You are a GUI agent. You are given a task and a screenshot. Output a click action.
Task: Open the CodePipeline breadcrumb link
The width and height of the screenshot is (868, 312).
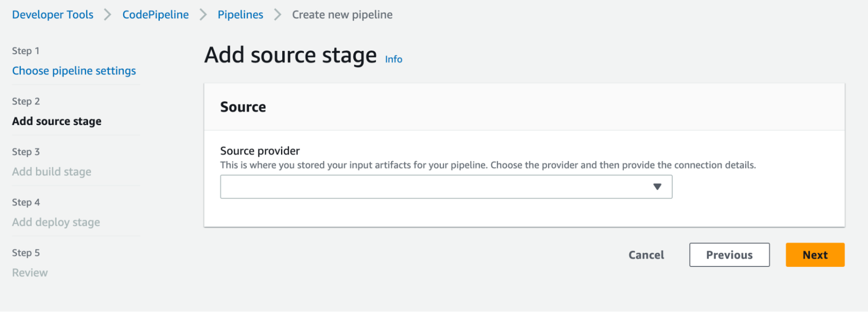(155, 15)
